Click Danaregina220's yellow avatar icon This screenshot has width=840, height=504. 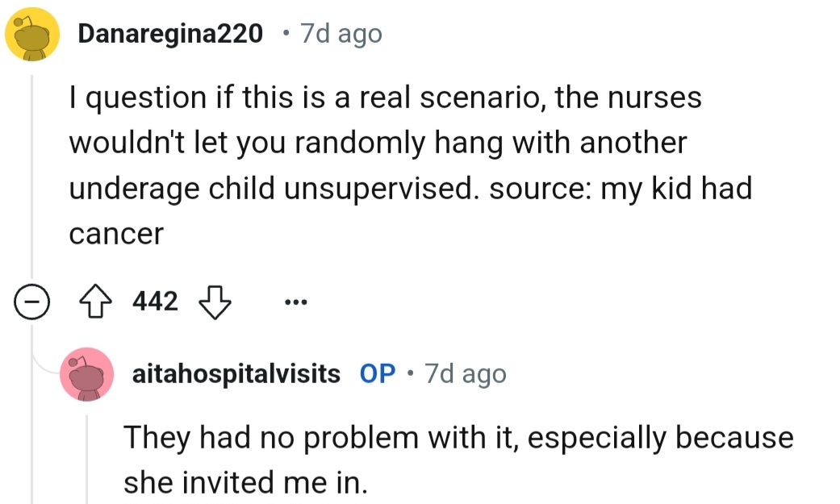(x=33, y=36)
